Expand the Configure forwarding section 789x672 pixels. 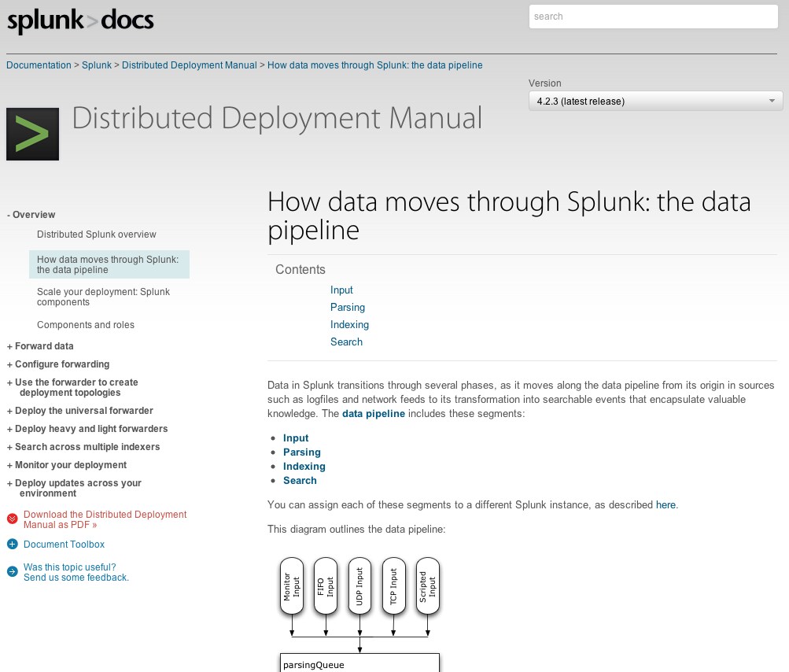point(58,364)
